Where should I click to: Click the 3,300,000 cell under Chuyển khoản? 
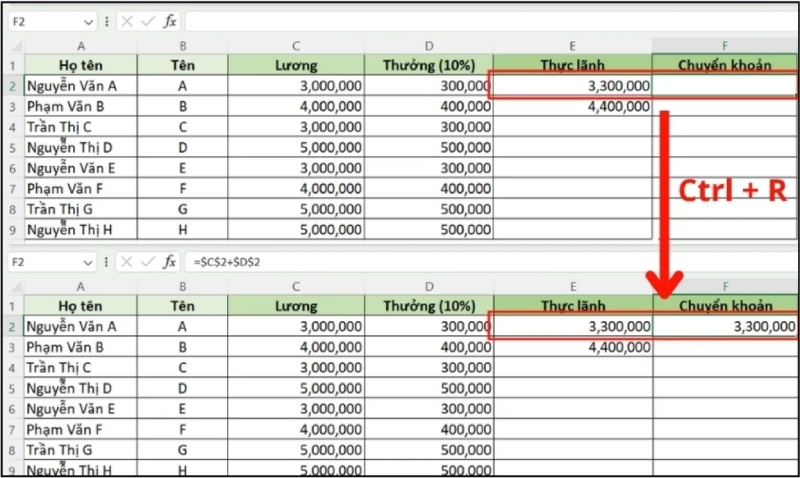point(725,326)
